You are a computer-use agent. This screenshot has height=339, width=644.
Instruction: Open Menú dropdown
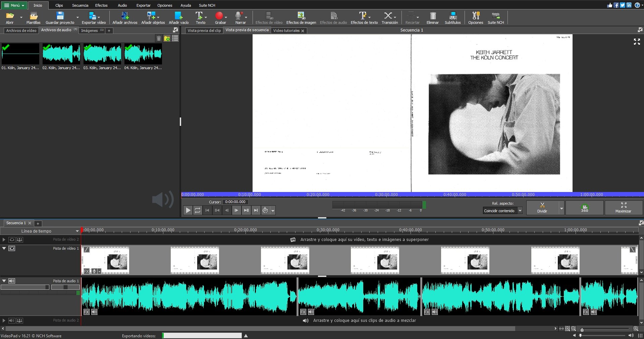pos(14,5)
